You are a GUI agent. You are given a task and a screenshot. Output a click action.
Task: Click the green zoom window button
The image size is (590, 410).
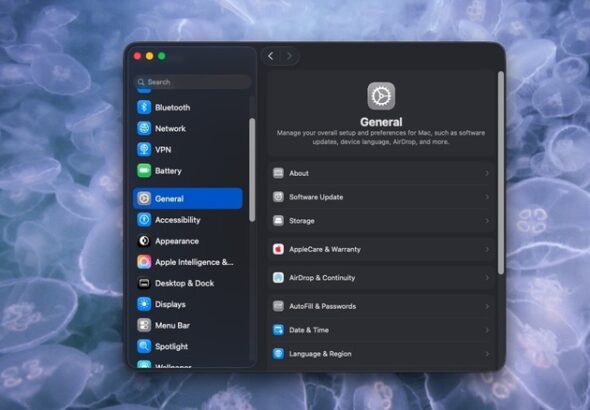tap(162, 56)
